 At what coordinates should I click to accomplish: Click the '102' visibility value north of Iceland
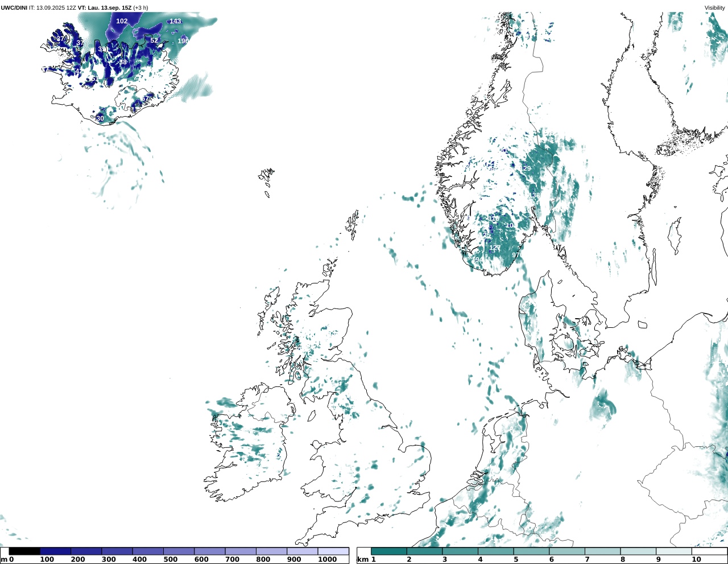click(122, 21)
